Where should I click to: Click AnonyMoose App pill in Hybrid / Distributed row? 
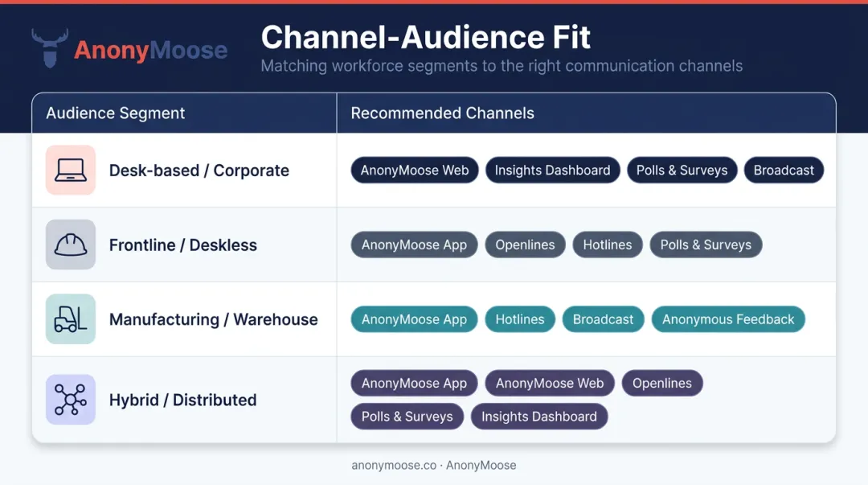pos(414,383)
